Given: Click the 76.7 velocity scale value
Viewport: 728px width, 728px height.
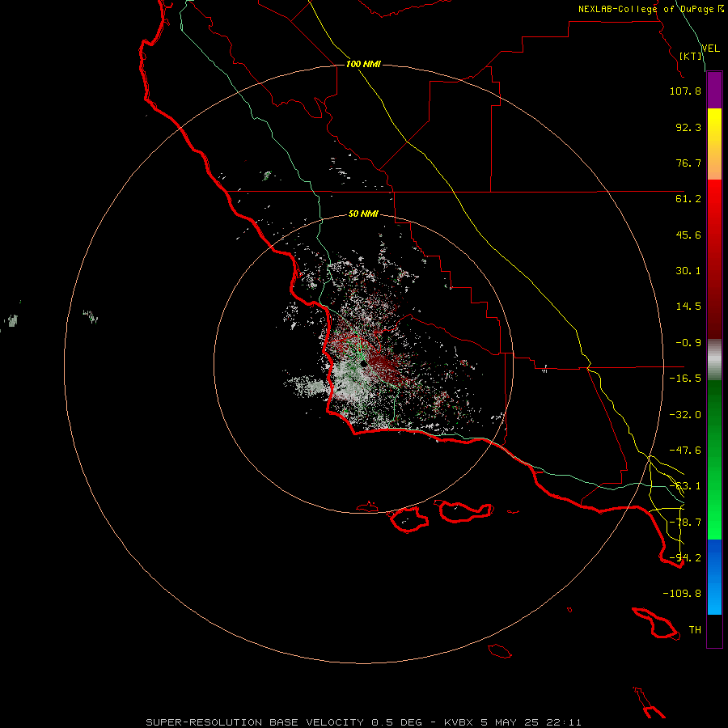Looking at the screenshot, I should click(688, 163).
